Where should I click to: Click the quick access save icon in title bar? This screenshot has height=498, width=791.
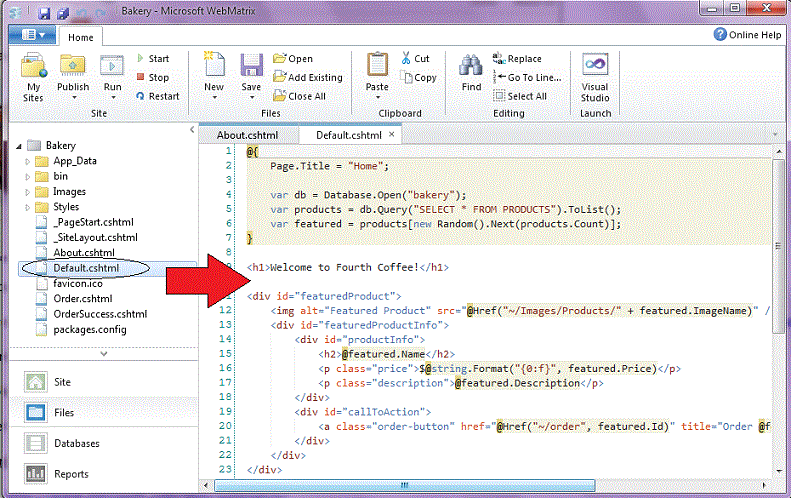44,12
